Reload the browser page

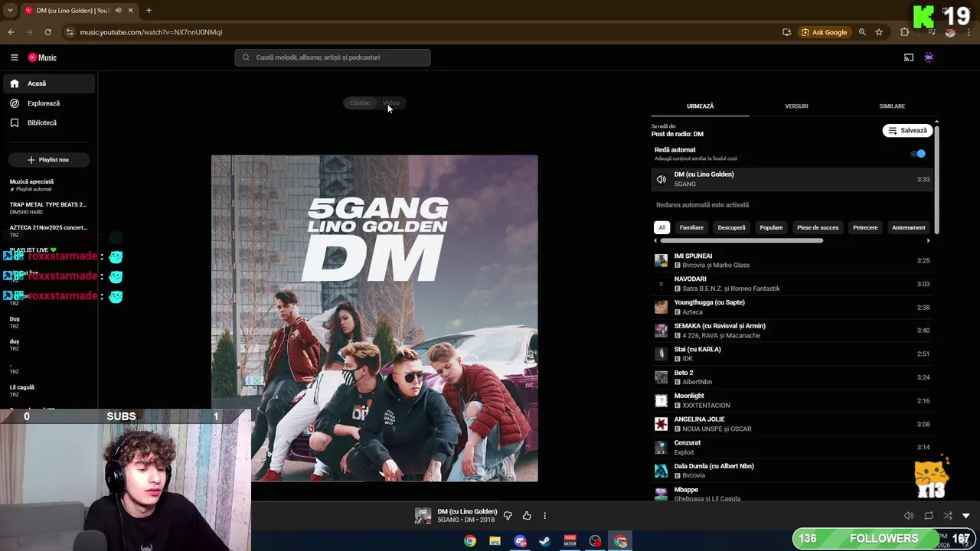coord(47,32)
